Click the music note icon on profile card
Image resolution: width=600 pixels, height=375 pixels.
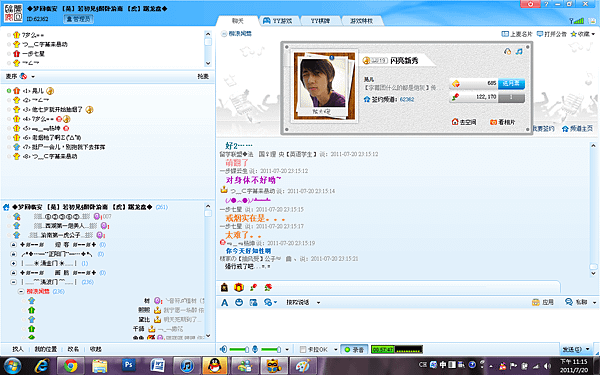coord(519,51)
